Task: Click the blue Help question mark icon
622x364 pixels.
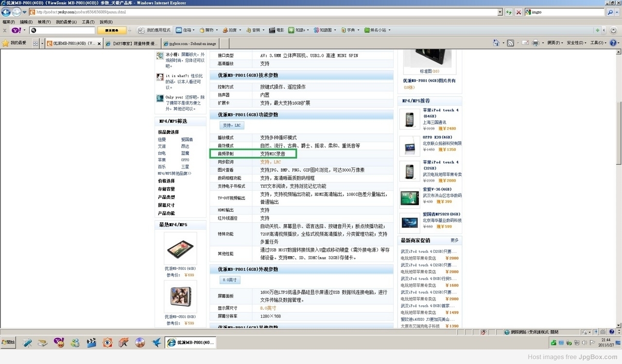Action: [x=612, y=43]
